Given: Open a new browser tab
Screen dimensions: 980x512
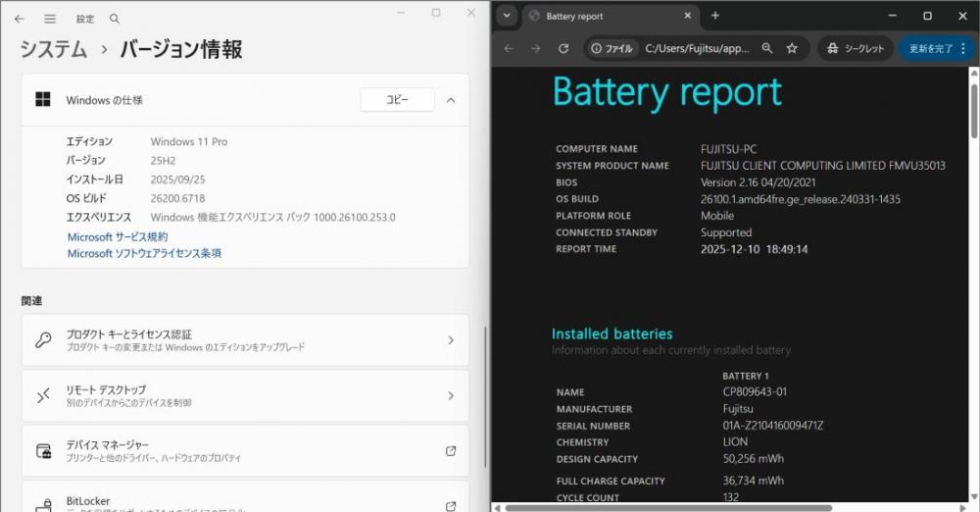Looking at the screenshot, I should coord(715,16).
